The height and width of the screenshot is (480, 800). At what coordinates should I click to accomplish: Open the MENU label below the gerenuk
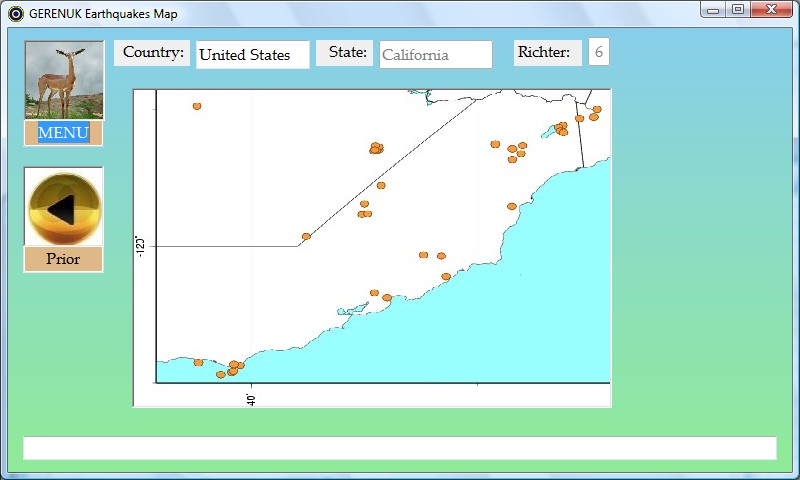click(x=64, y=133)
